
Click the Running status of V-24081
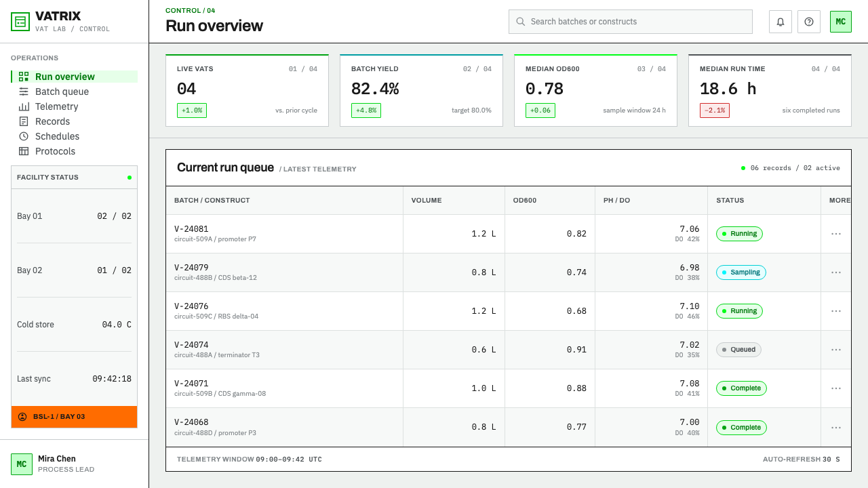pyautogui.click(x=740, y=234)
